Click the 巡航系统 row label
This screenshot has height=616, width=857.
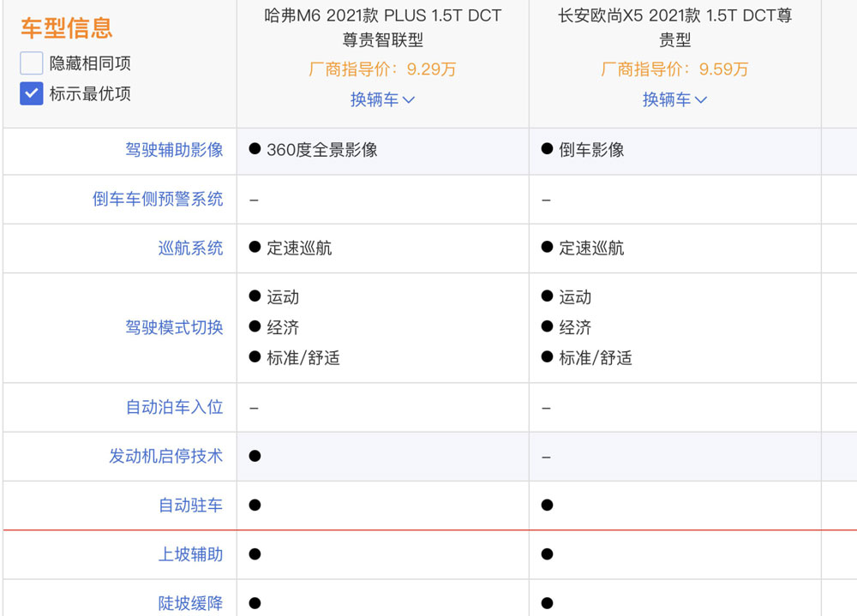click(x=191, y=248)
